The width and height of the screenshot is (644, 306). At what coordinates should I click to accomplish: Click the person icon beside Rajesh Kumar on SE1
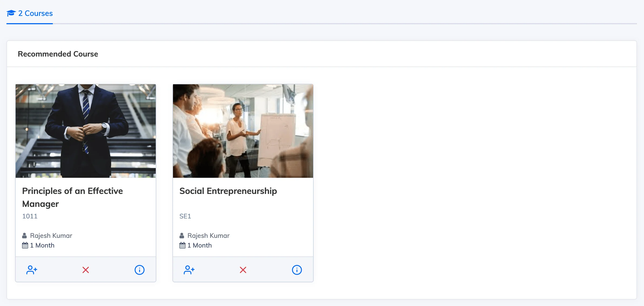(182, 236)
